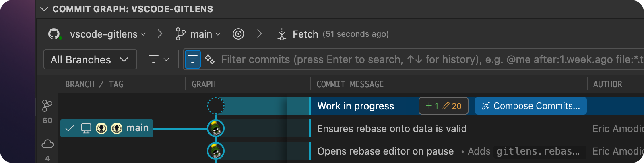
Task: Click the cloud remote branches icon
Action: [47, 144]
